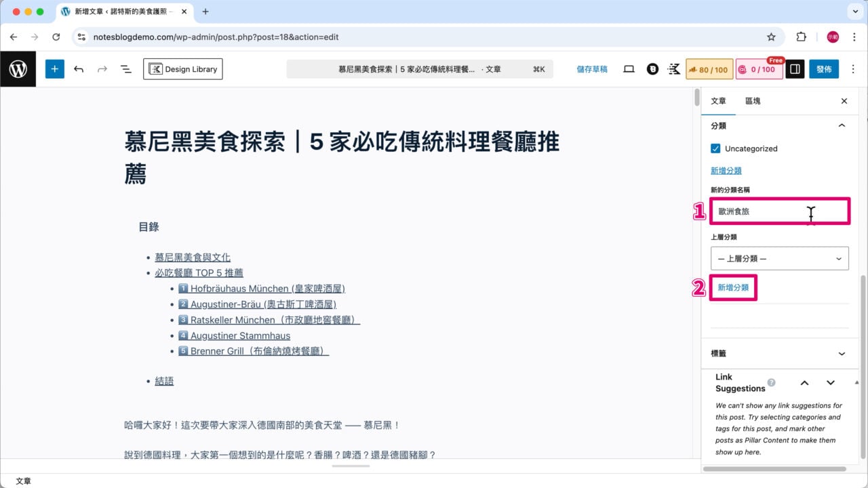
Task: Click the 新的分類名稱 input field
Action: [779, 211]
